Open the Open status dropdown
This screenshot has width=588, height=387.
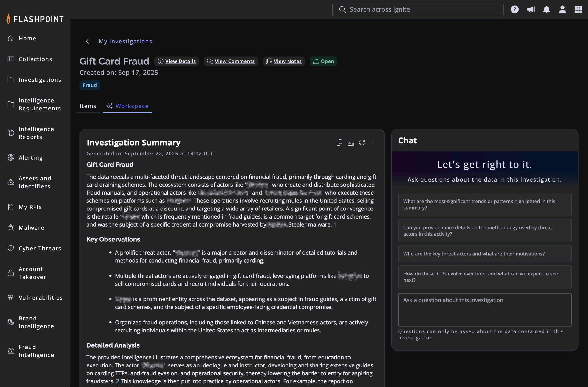(x=323, y=61)
